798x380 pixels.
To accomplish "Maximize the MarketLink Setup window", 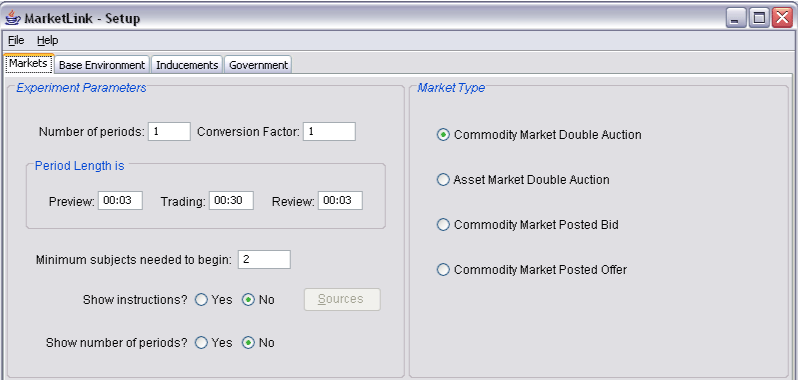I will click(x=759, y=18).
